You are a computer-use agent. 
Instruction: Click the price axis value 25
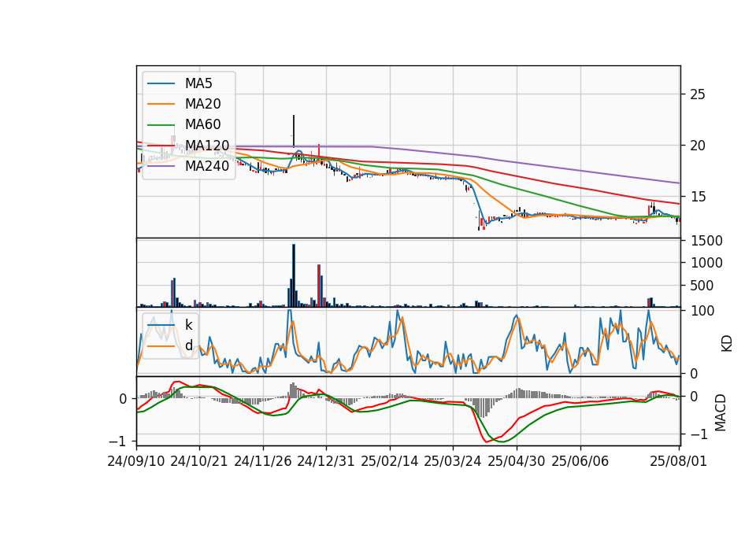click(698, 94)
